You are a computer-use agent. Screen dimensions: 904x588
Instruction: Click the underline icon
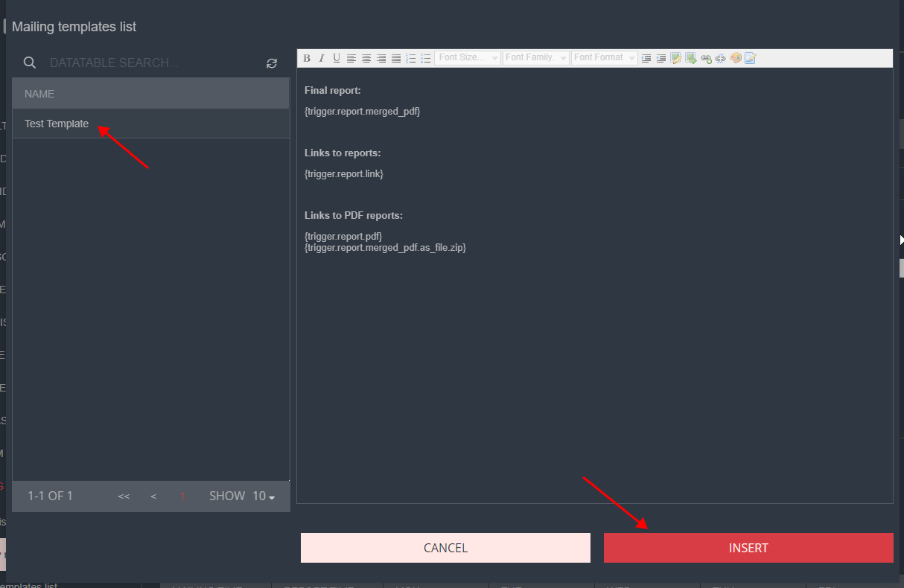[x=337, y=58]
